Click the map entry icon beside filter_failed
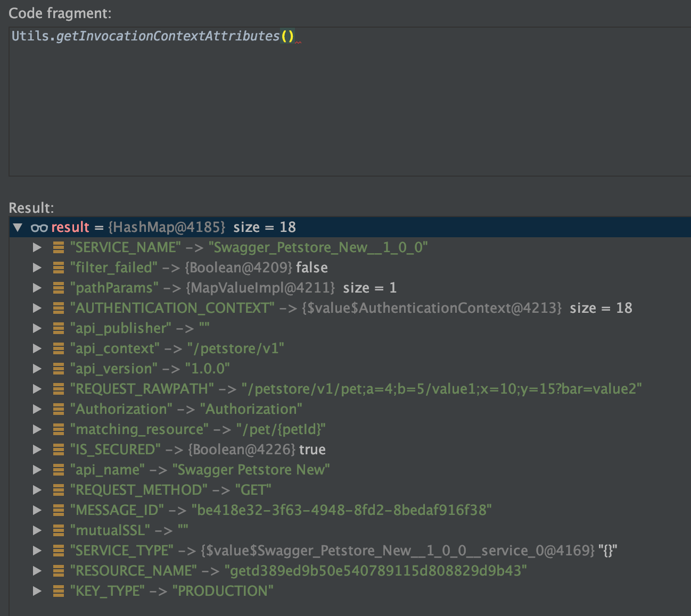 [59, 267]
